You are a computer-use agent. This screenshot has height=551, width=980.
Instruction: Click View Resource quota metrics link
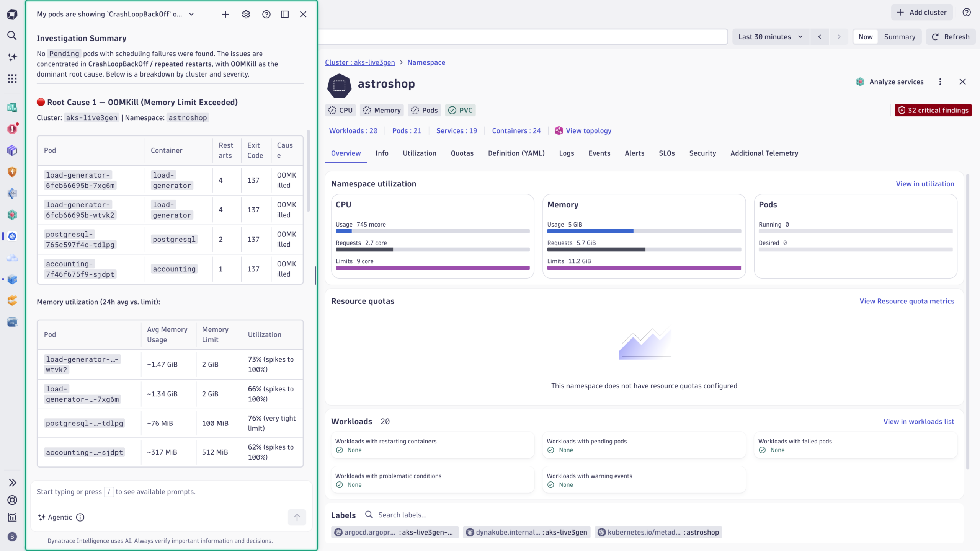pos(907,302)
